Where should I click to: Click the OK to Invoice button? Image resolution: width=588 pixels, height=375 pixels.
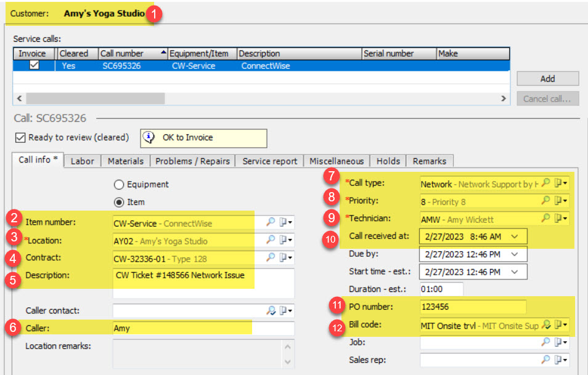point(203,138)
